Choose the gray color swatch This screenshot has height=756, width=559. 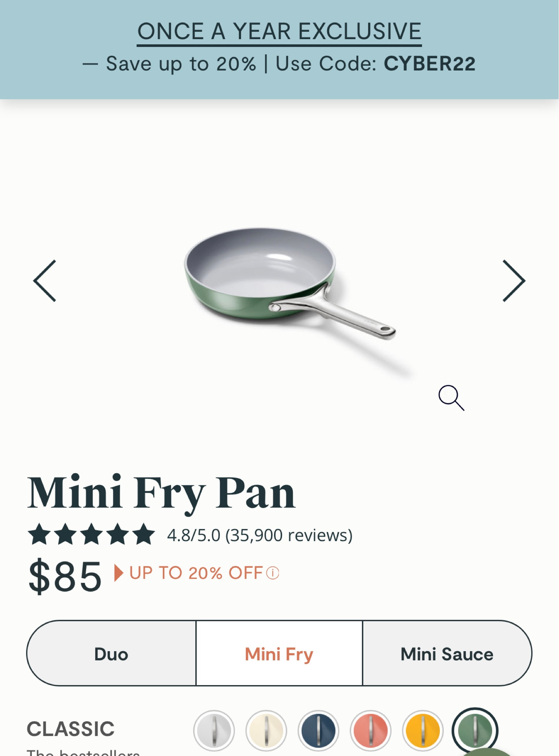pyautogui.click(x=214, y=731)
